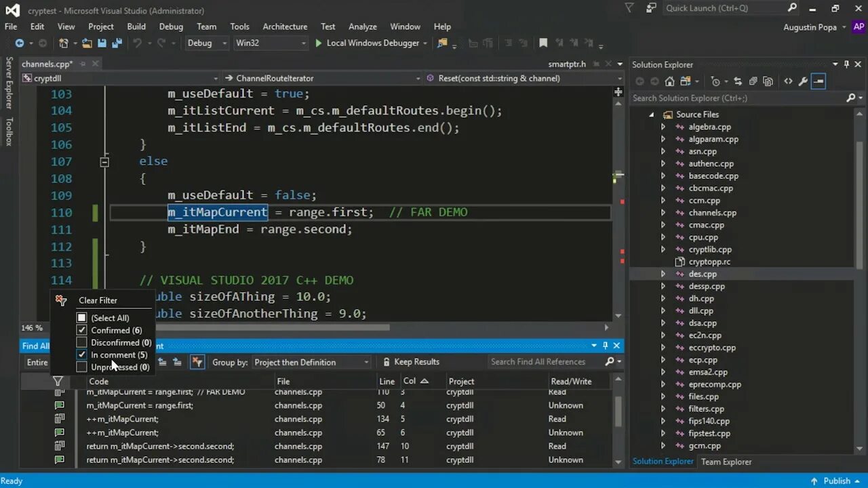Open the ChannelRouteIterator type dropdown
Viewport: 868px width, 488px height.
click(x=323, y=78)
